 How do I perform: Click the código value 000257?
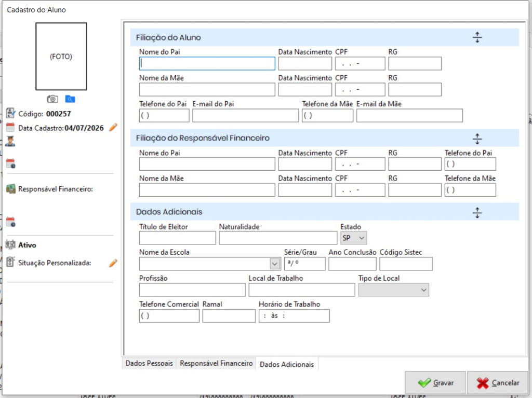[x=58, y=114]
